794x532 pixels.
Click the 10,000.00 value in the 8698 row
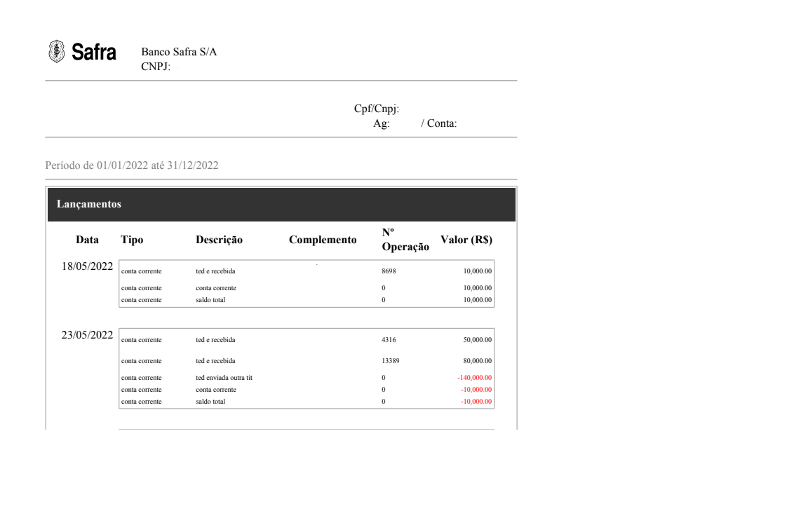(x=477, y=271)
